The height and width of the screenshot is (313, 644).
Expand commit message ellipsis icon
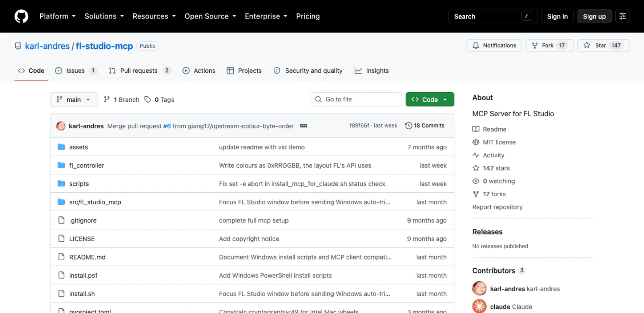pos(303,126)
